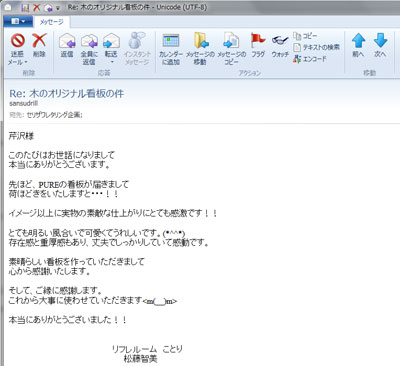Click the red X delete in quick access toolbar
This screenshot has width=400, height=366.
37,7
